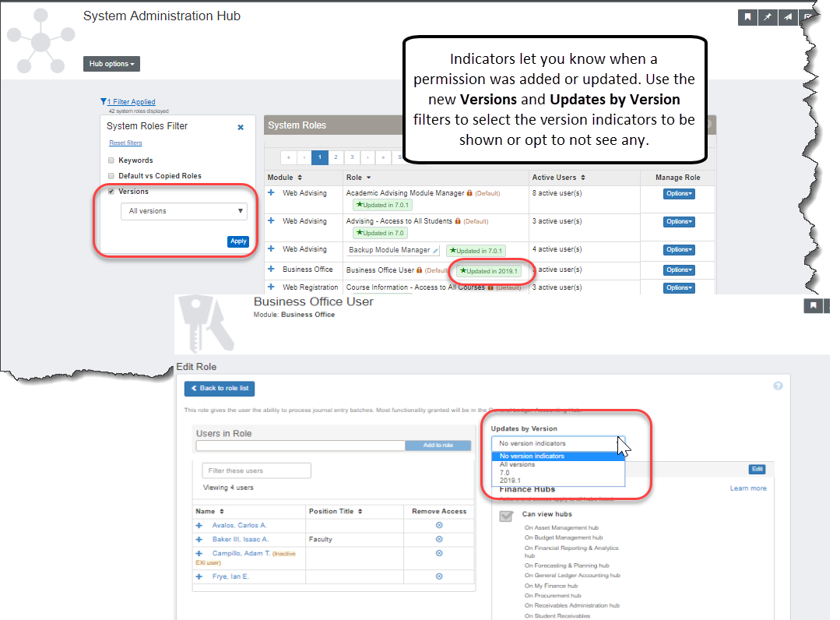Enable the Keywords filter checkbox
840x620 pixels.
[111, 160]
